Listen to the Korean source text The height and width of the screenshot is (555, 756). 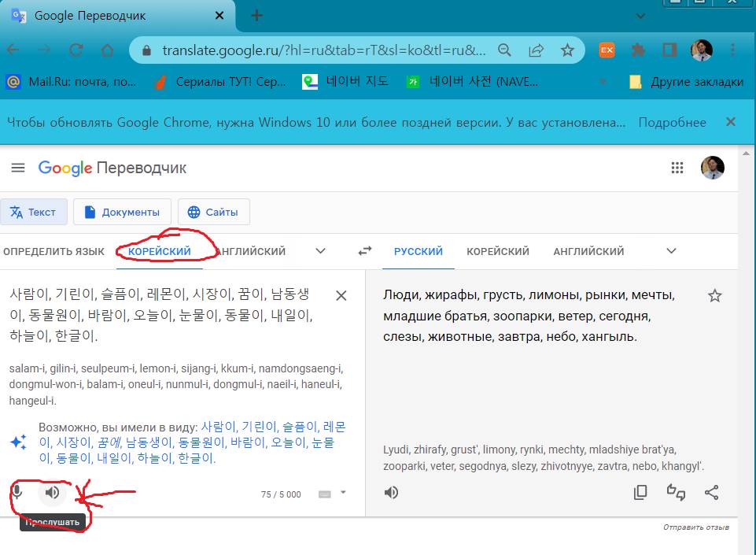[x=52, y=493]
